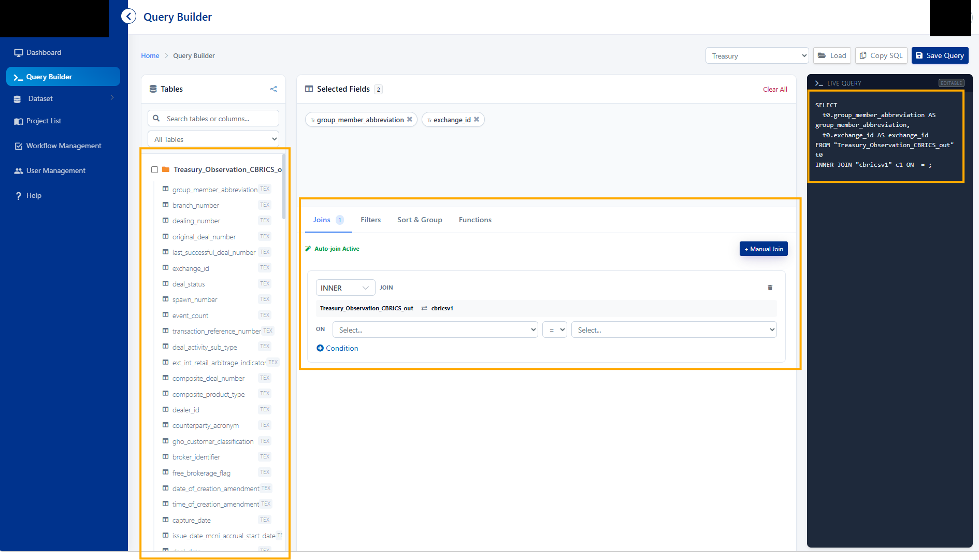Screen dimensions: 979x560
Task: Click Clear All selected fields
Action: 775,89
